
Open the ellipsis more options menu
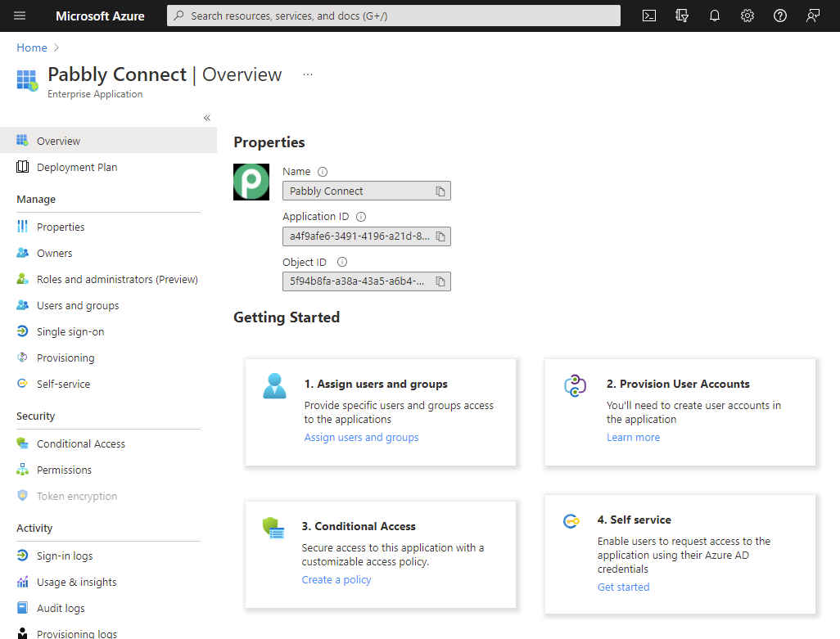(308, 74)
